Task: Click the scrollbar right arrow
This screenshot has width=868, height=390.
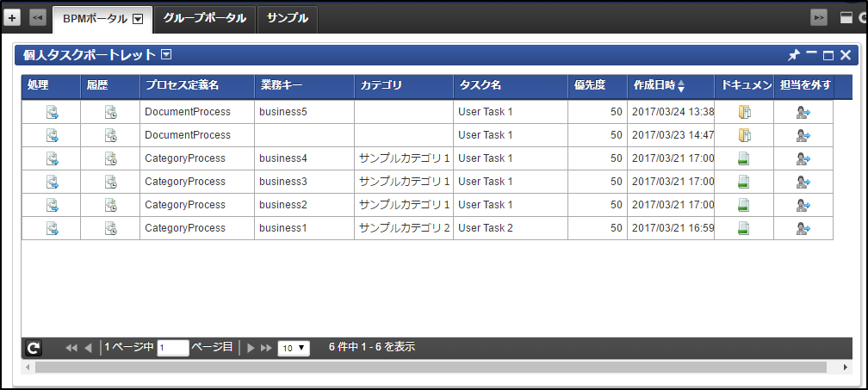Action: (x=846, y=368)
